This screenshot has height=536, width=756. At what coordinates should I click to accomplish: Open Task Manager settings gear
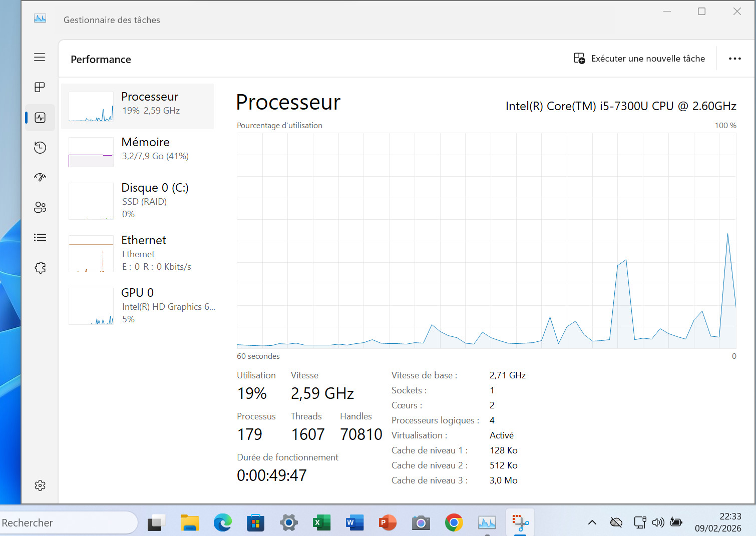click(40, 485)
